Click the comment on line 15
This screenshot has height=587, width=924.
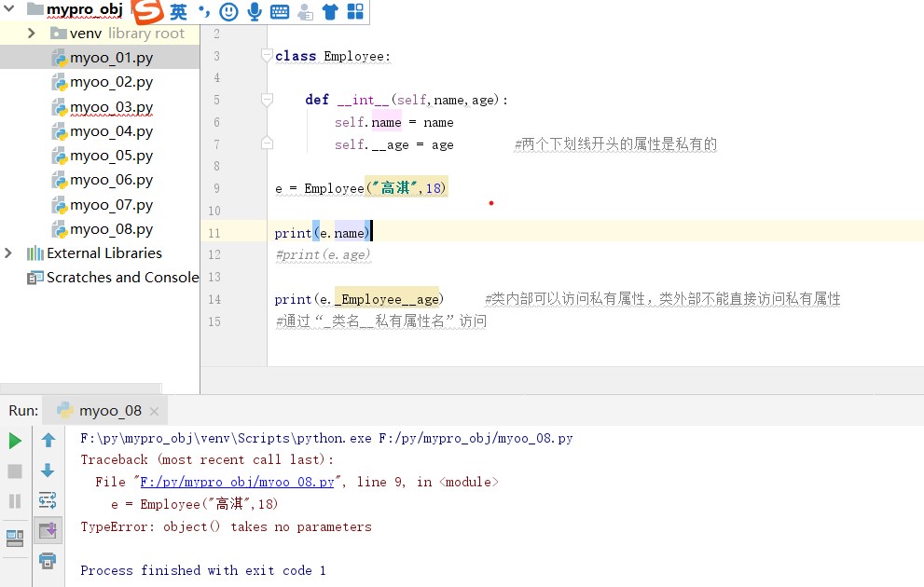tap(381, 321)
